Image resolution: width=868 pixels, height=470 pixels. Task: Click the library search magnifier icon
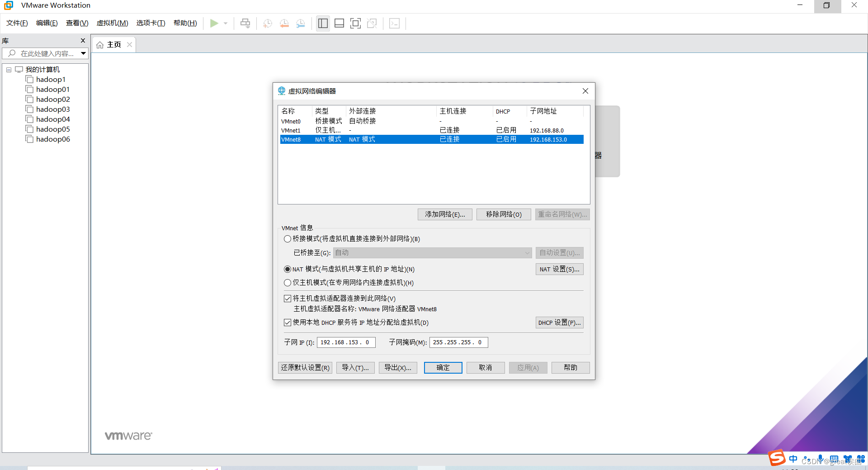coord(12,53)
